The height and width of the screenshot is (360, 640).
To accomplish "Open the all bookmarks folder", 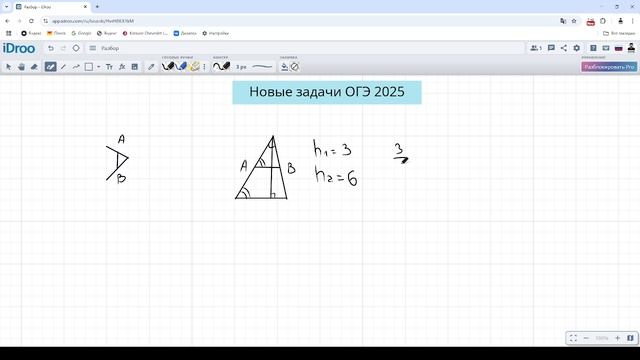I will click(x=619, y=33).
